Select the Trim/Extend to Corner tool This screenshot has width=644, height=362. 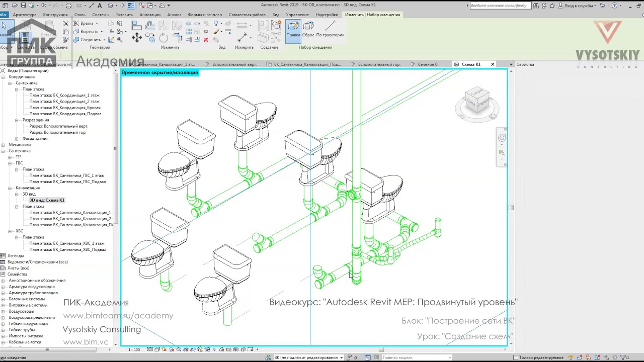[x=177, y=37]
